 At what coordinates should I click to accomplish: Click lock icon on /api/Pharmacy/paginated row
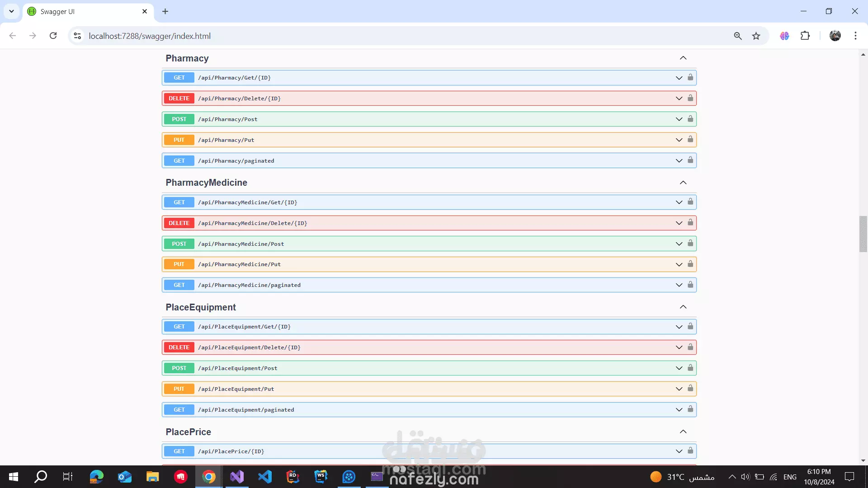point(690,160)
